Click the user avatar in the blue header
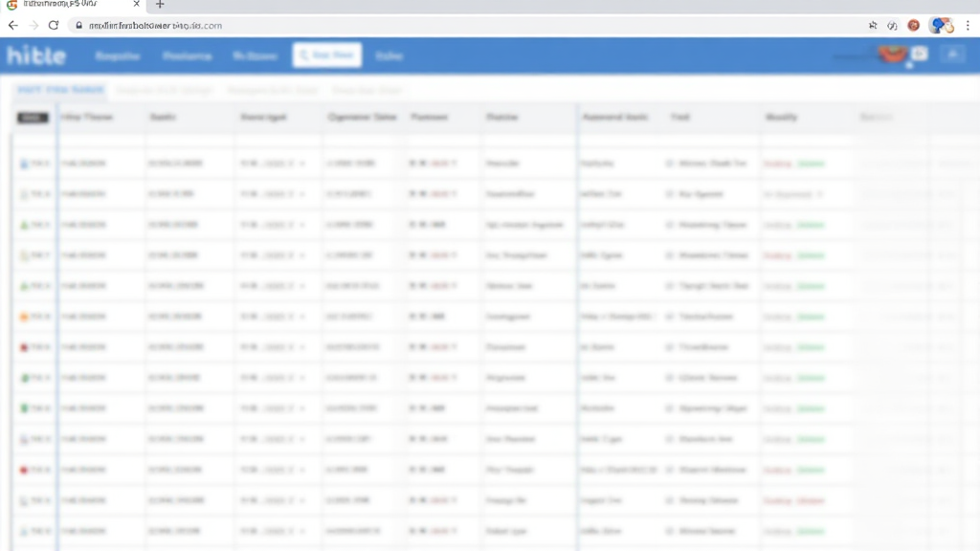Viewport: 980px width, 551px height. click(x=892, y=55)
